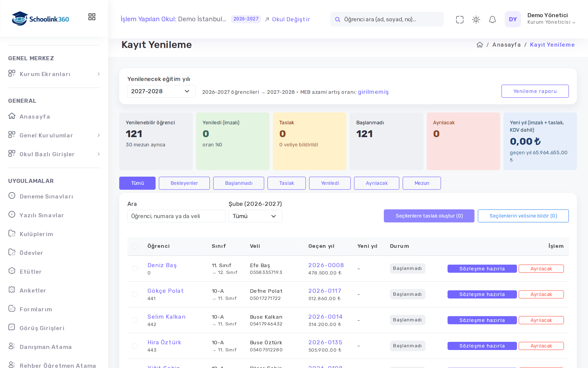Click Sözleşme hazırla for Deniz Baş
Image resolution: width=588 pixels, height=368 pixels.
482,269
